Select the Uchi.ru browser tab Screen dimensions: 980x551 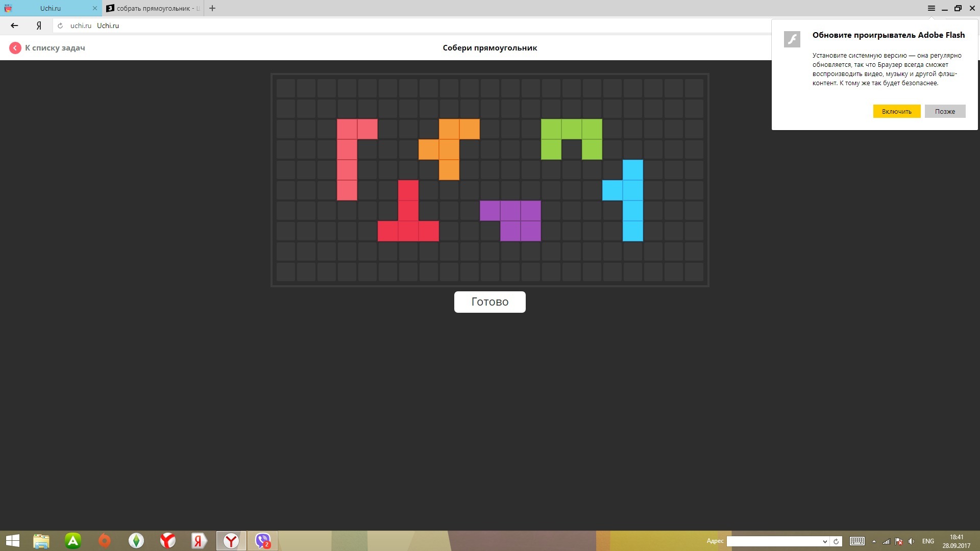coord(51,8)
